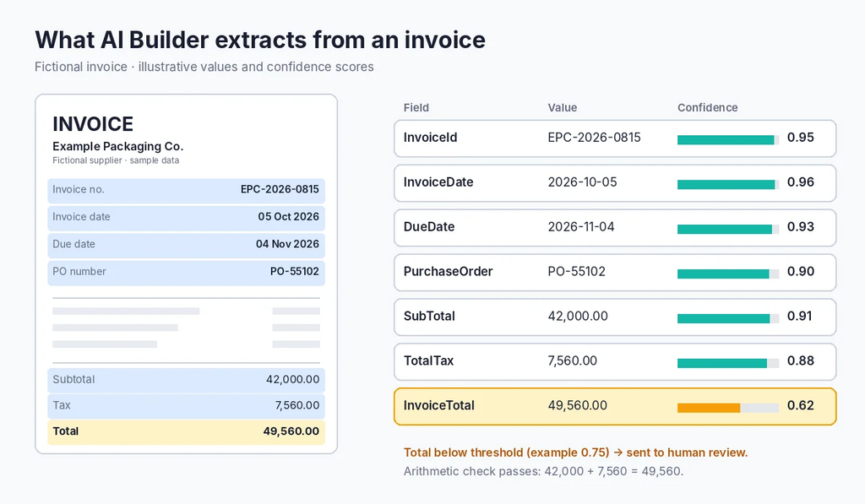865x504 pixels.
Task: Click 7,560.00 on the invoice document
Action: coord(297,405)
